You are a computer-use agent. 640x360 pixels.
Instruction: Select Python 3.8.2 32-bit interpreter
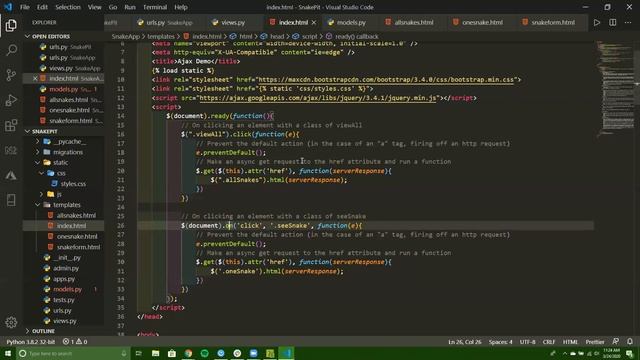(x=30, y=342)
